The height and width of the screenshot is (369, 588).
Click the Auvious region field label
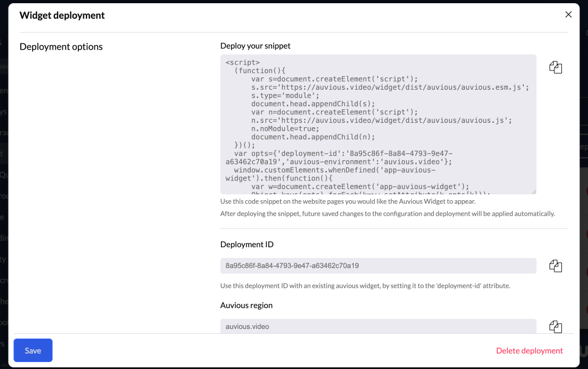pos(246,305)
